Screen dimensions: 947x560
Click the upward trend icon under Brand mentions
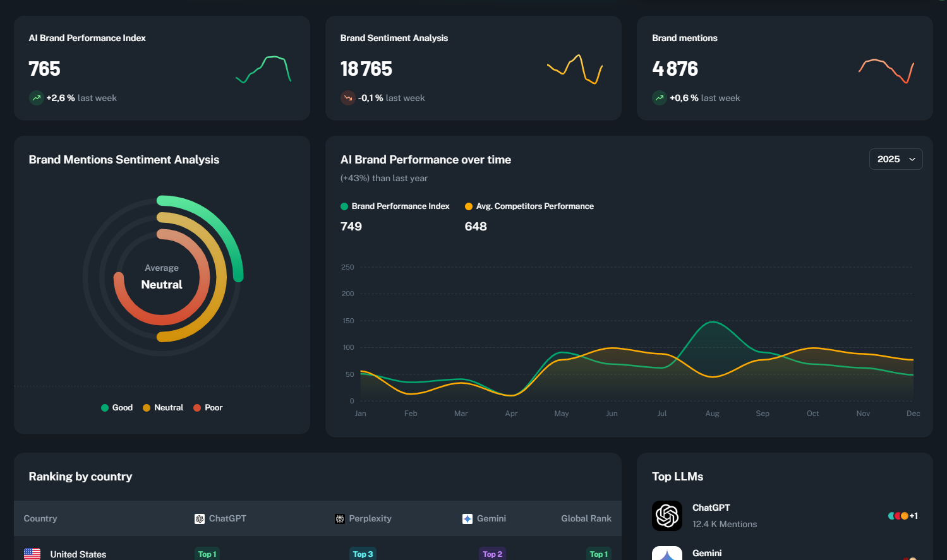point(660,98)
